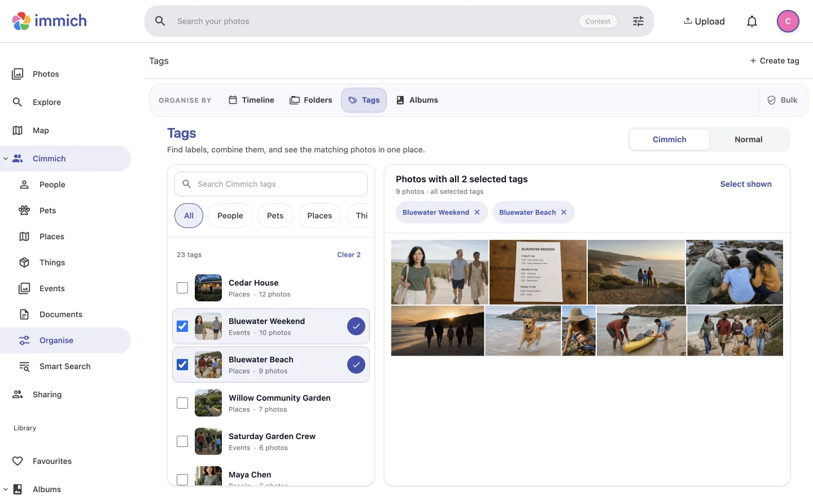Click the Smart Search icon in sidebar
813x504 pixels.
coord(24,366)
